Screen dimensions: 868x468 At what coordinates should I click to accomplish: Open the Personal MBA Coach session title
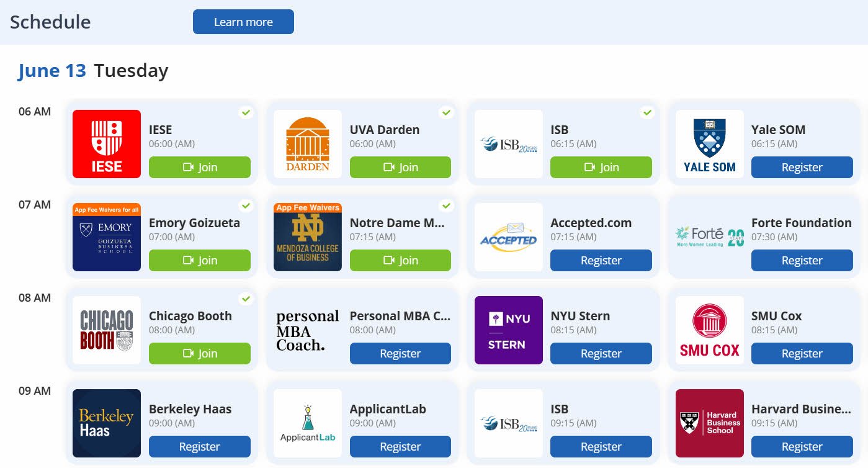click(400, 316)
